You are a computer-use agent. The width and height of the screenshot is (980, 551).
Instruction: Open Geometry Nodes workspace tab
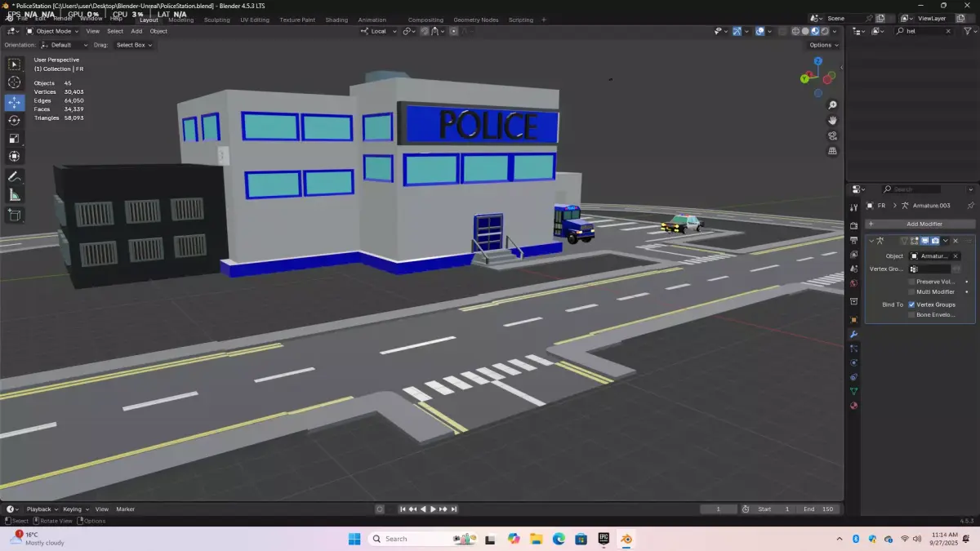coord(475,20)
